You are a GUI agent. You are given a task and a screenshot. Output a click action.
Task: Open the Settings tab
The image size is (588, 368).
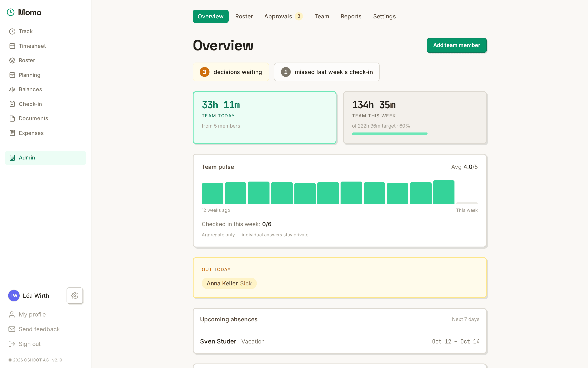point(384,16)
